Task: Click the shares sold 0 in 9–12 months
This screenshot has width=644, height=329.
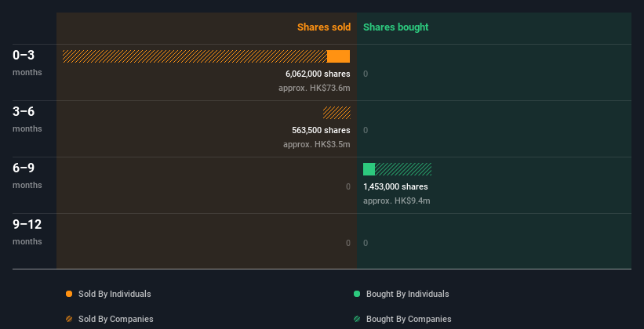Action: 348,244
